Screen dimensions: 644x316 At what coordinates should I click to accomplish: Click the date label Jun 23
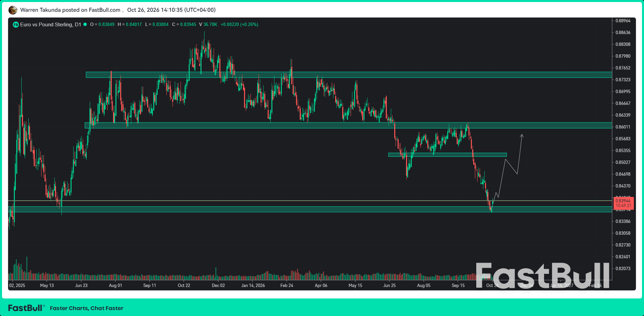pyautogui.click(x=81, y=285)
